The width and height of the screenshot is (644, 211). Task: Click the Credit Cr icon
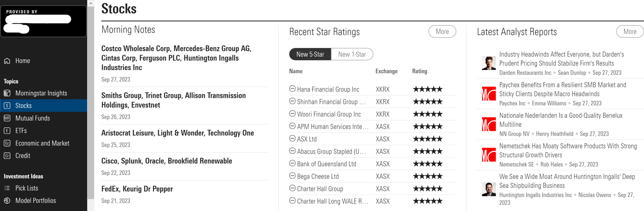(7, 156)
